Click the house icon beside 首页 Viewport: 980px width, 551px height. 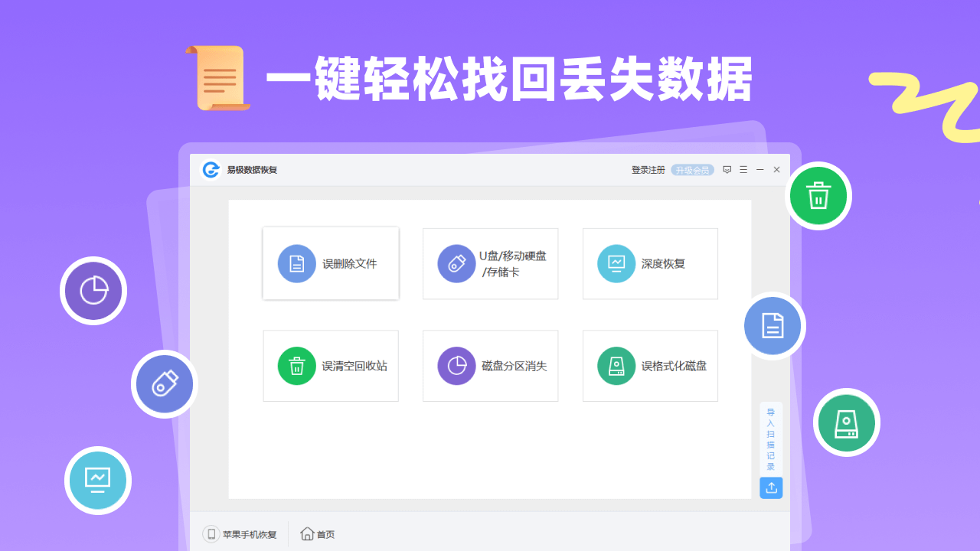click(307, 533)
